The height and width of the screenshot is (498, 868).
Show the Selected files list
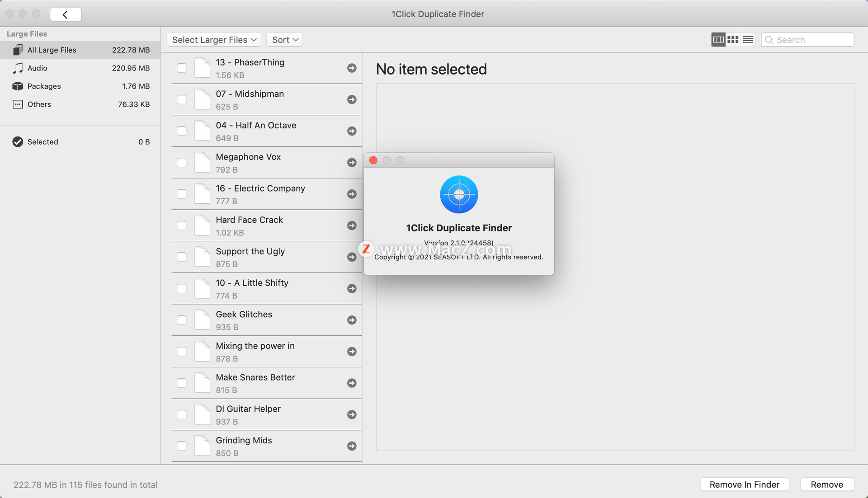tap(80, 142)
